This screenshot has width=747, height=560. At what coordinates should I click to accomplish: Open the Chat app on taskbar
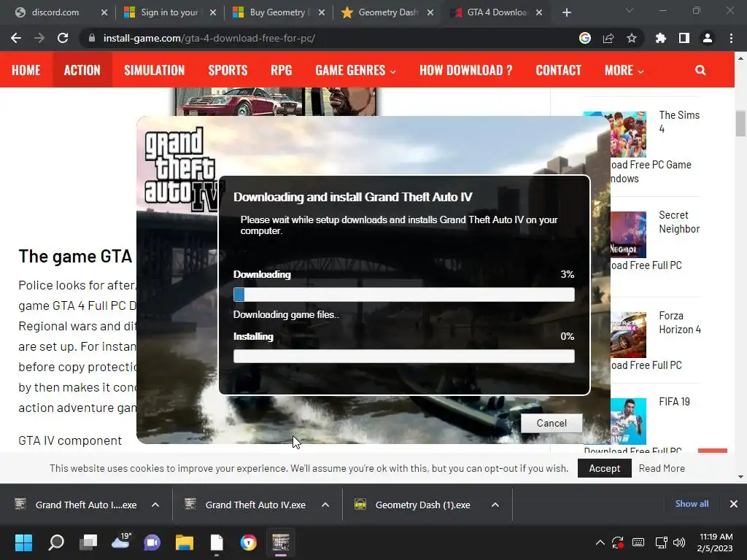[x=152, y=542]
